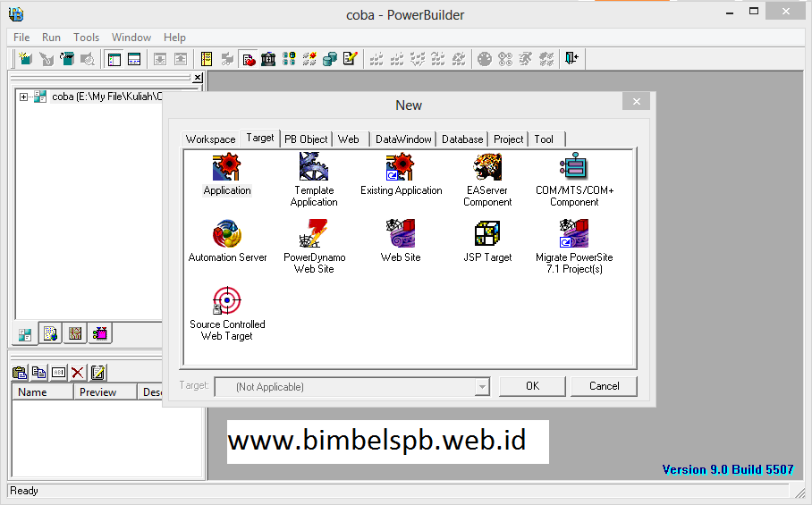Click the EAServer Profile toolbar icon
This screenshot has width=812, height=505.
309,59
